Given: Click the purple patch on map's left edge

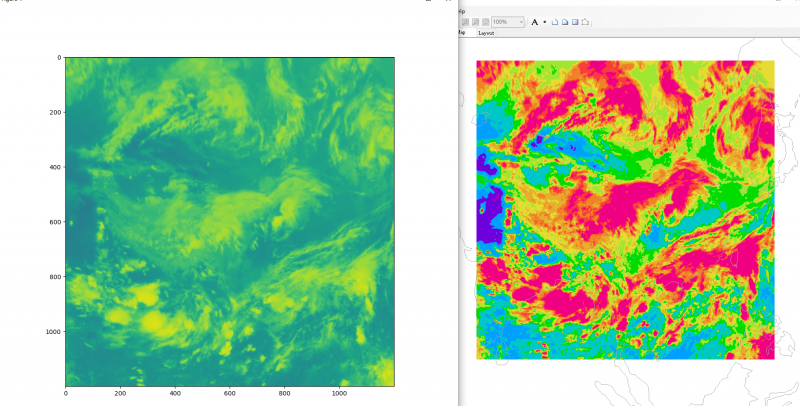Looking at the screenshot, I should [x=489, y=218].
